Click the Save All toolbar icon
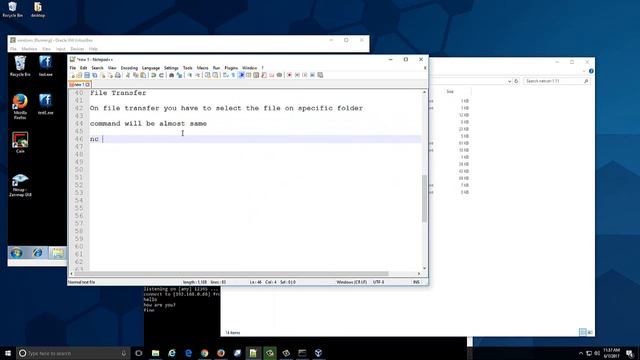The height and width of the screenshot is (360, 640). click(94, 75)
